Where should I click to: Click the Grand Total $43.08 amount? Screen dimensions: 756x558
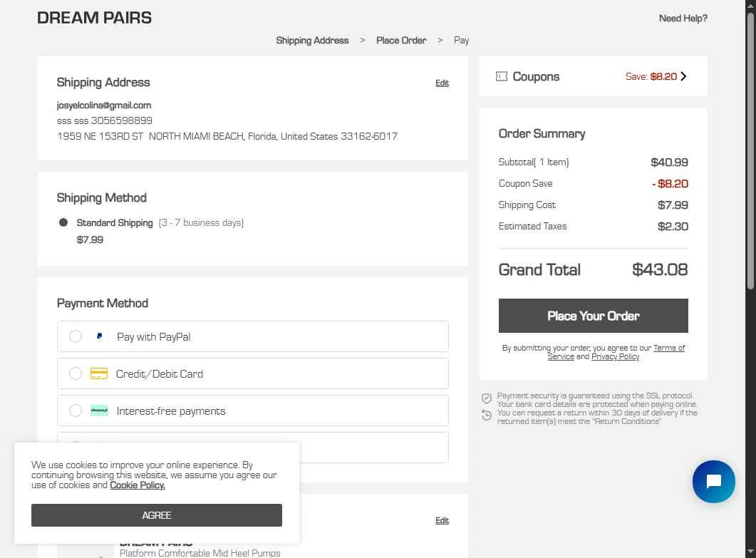tap(660, 269)
